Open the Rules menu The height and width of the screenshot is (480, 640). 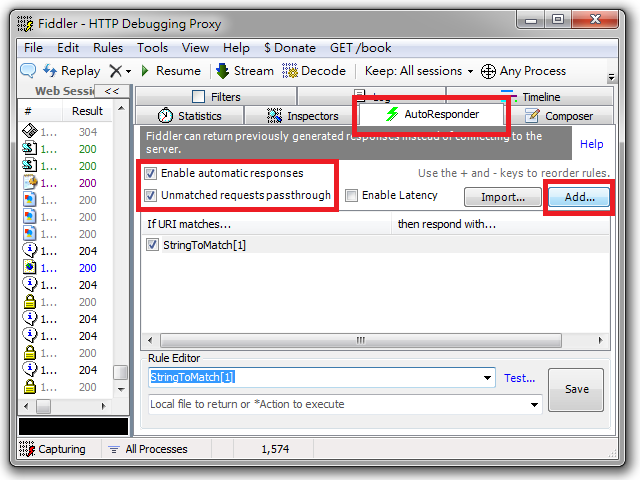tap(108, 48)
